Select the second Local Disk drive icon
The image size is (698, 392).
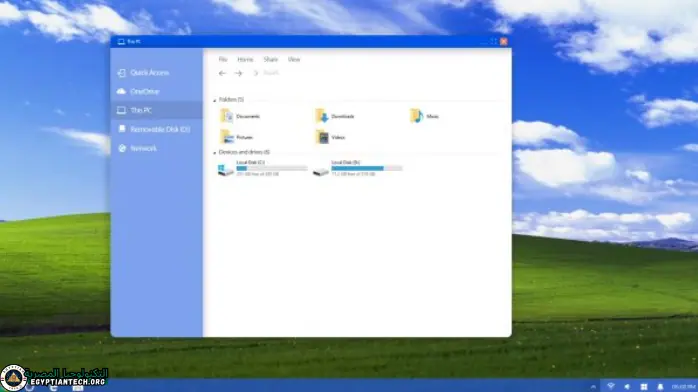click(321, 171)
